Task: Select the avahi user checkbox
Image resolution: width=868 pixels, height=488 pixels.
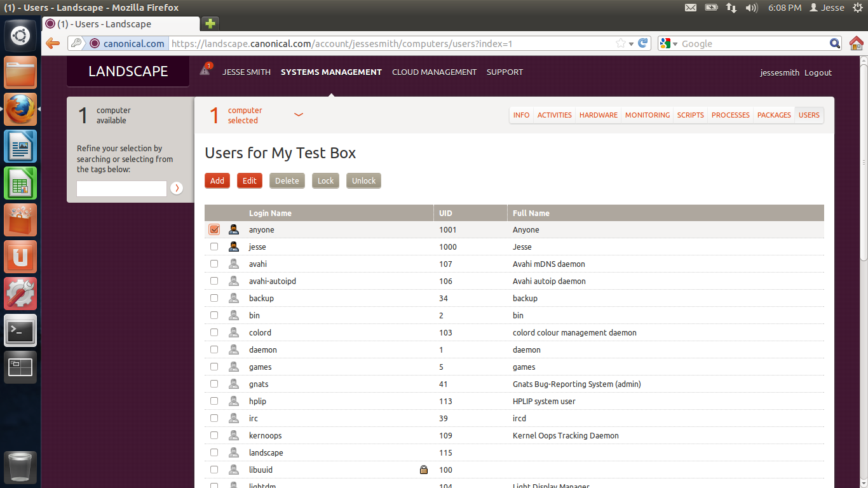Action: tap(214, 264)
